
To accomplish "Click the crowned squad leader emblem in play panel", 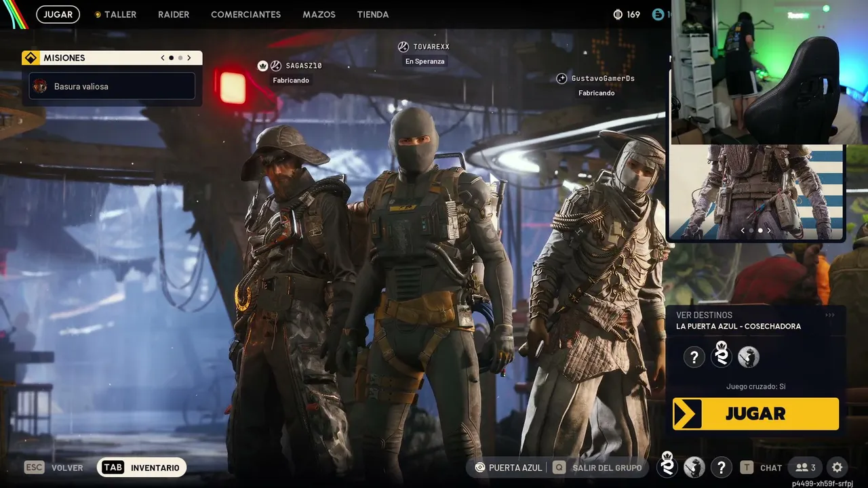I will (722, 354).
